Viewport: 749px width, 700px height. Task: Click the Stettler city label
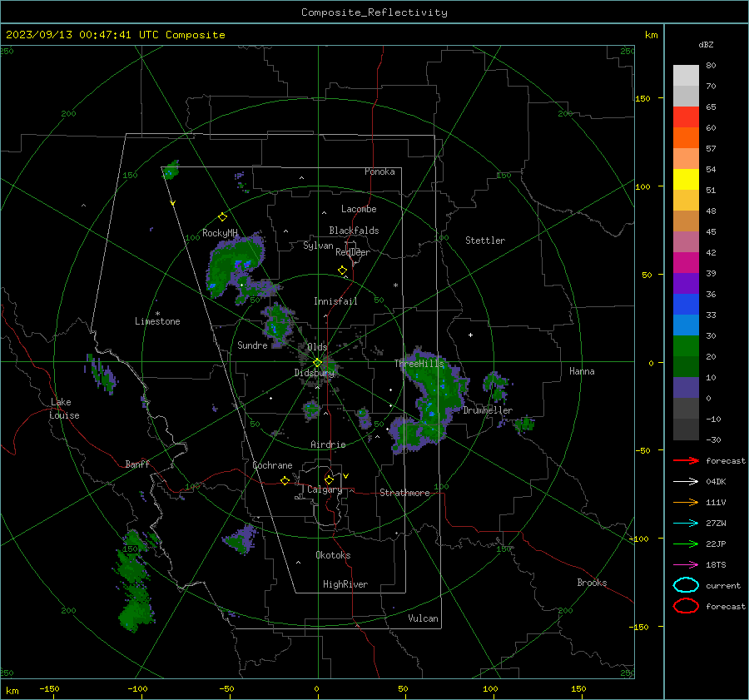485,241
